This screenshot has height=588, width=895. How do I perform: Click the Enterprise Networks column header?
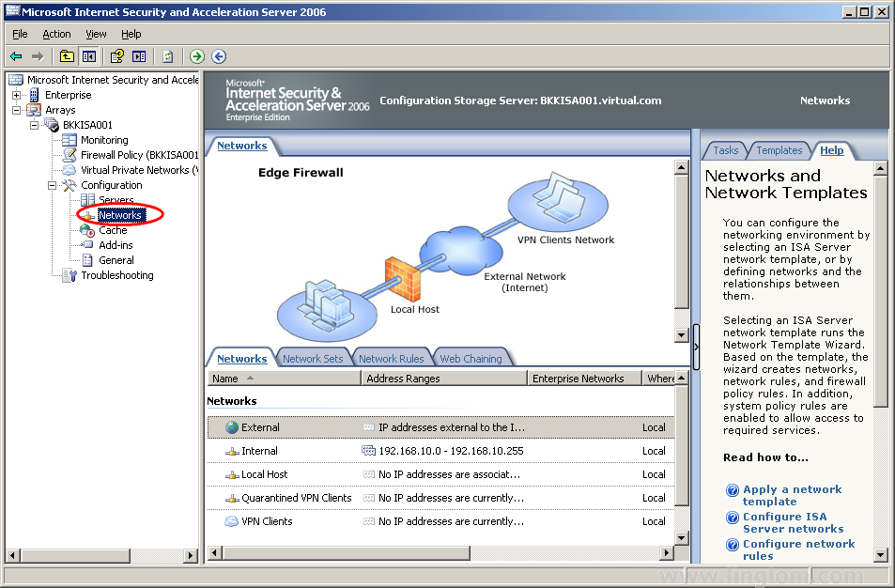584,379
